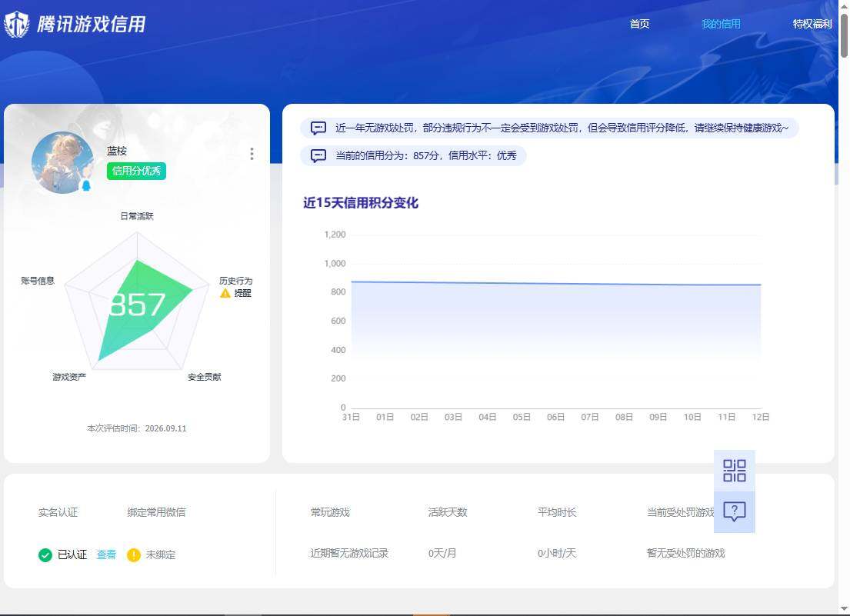Open the help question-mark chat button

coord(735,512)
